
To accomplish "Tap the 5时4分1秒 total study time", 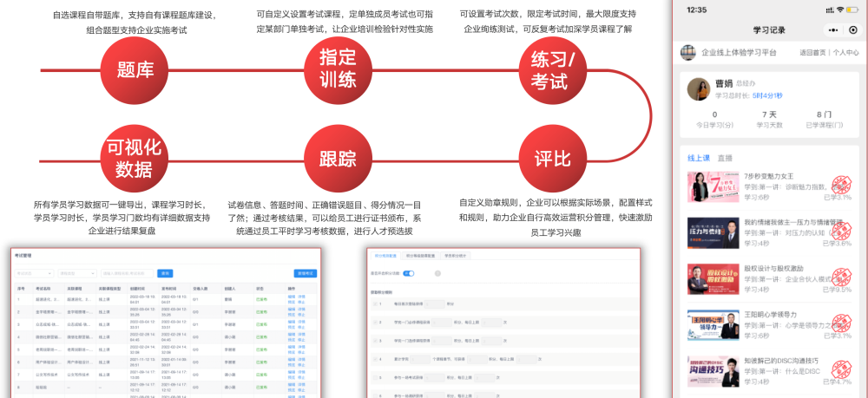I will [767, 95].
